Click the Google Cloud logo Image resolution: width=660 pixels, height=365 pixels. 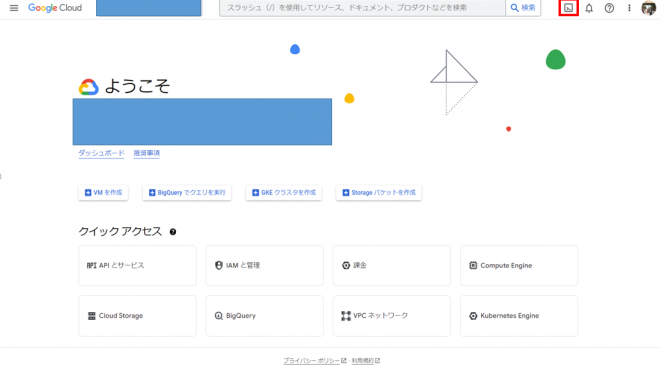point(55,8)
